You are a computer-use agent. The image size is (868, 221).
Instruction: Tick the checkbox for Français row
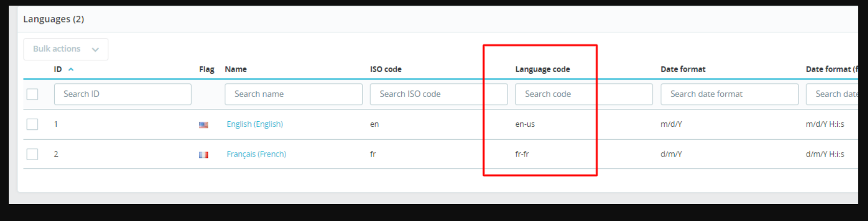[32, 154]
